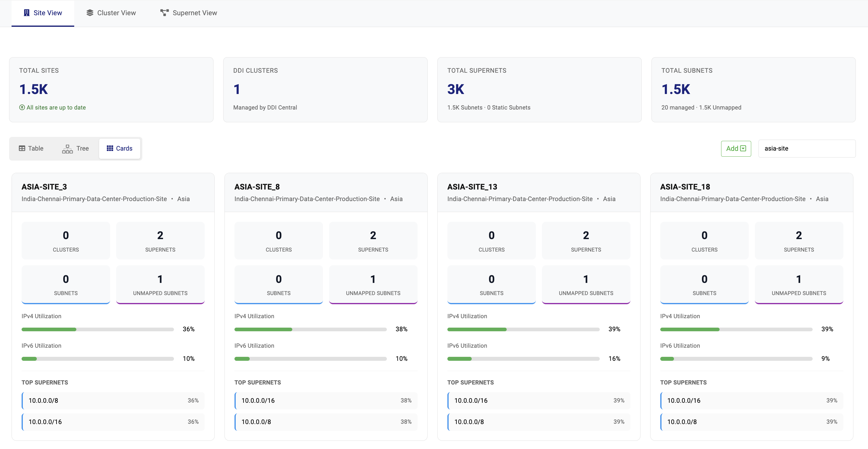
Task: Switch to Table view
Action: pos(31,148)
